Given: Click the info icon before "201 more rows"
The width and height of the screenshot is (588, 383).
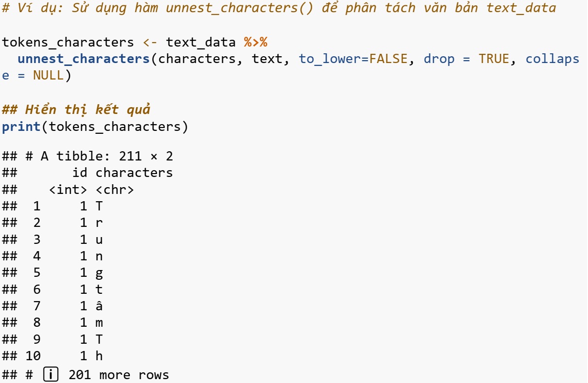Looking at the screenshot, I should point(48,375).
